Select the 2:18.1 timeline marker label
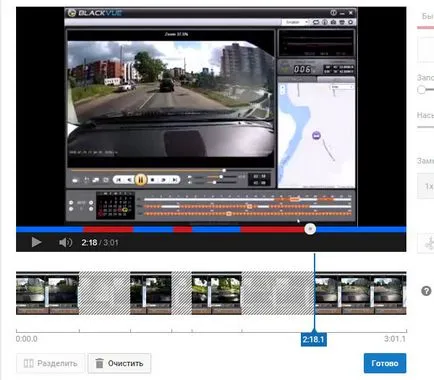434x380 pixels. [313, 339]
